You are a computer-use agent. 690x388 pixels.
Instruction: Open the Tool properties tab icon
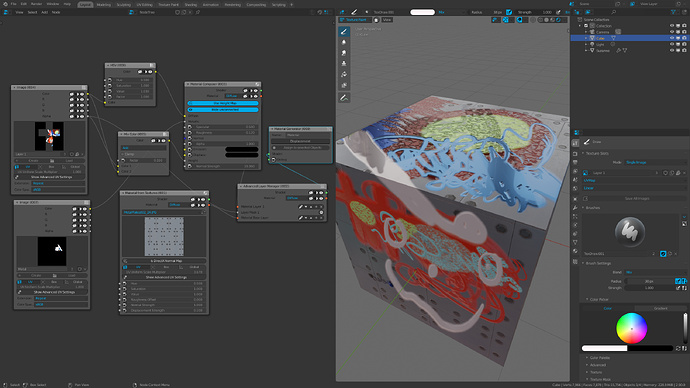coord(575,143)
